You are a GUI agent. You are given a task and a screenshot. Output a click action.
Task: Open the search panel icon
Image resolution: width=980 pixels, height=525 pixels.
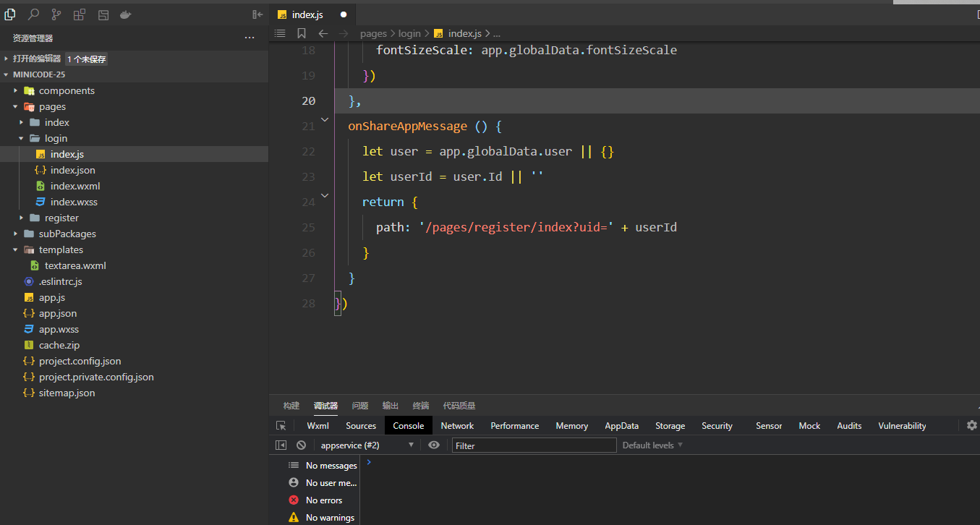coord(33,14)
